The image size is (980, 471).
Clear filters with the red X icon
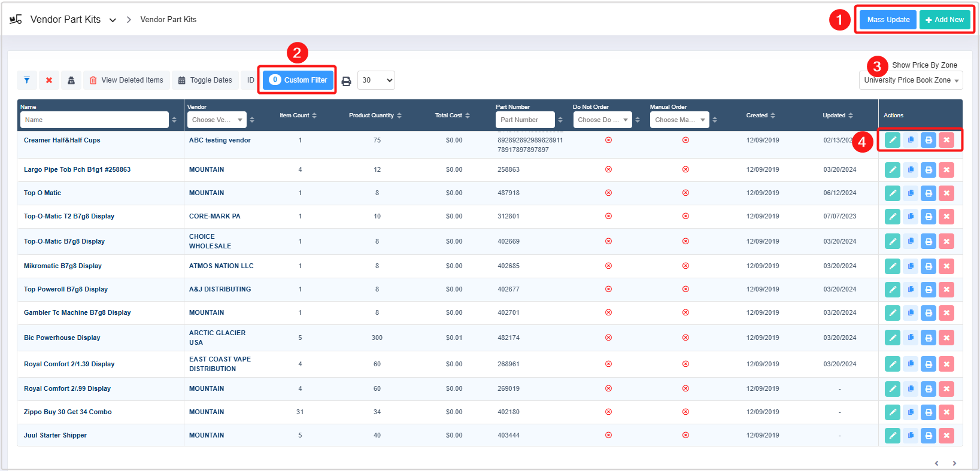49,80
